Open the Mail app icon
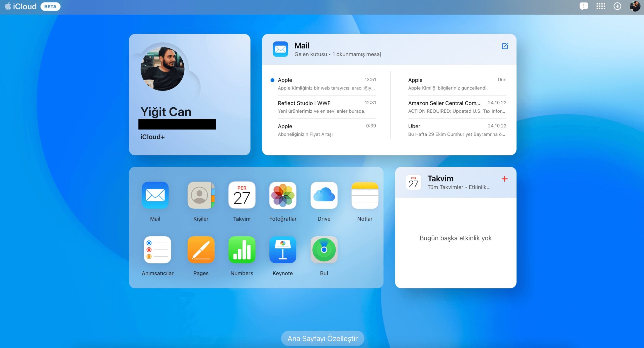Image resolution: width=644 pixels, height=348 pixels. pyautogui.click(x=155, y=195)
